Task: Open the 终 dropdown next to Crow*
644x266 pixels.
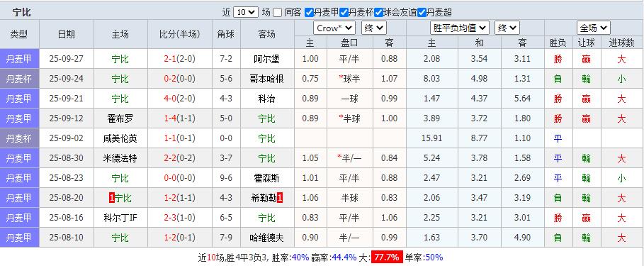Action: (x=374, y=28)
